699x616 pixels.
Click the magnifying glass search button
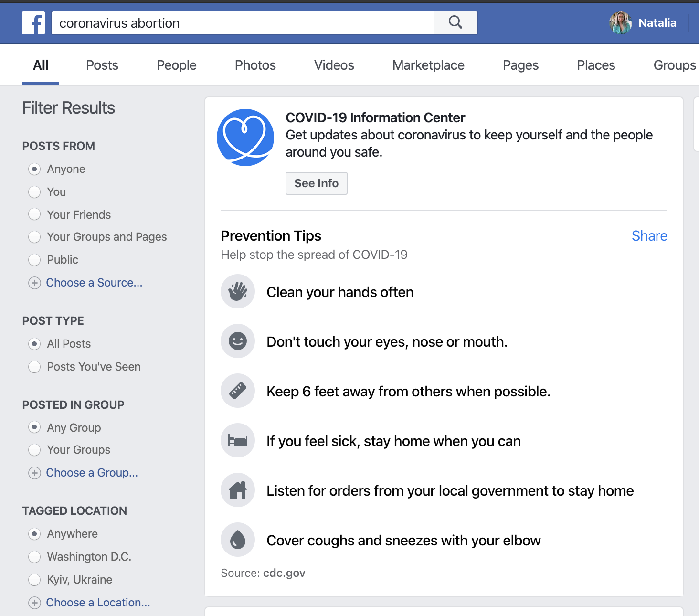pos(455,22)
